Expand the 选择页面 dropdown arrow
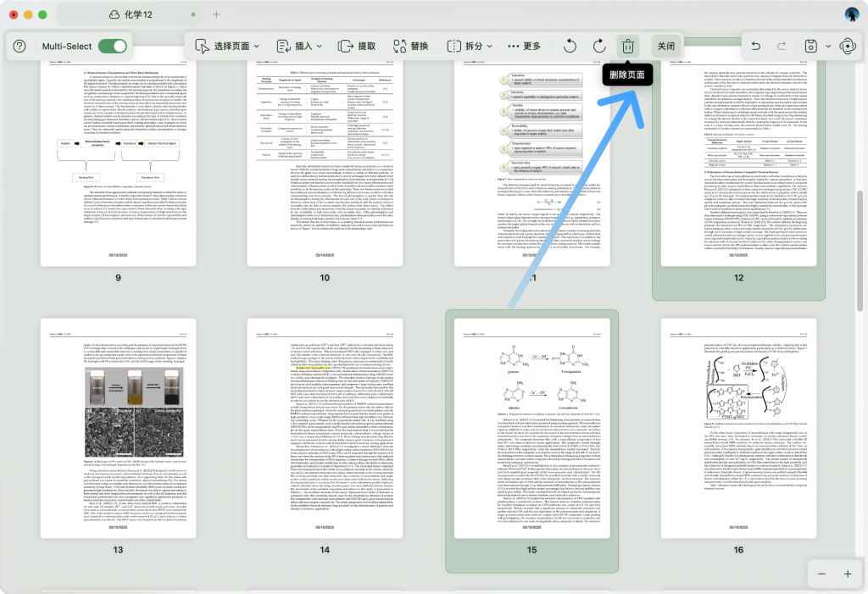The width and height of the screenshot is (868, 594). 256,46
